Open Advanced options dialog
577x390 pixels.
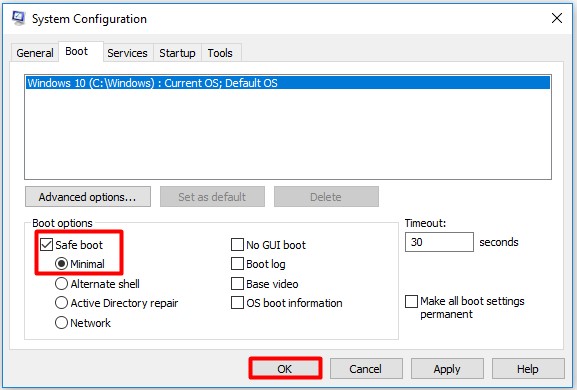[88, 197]
